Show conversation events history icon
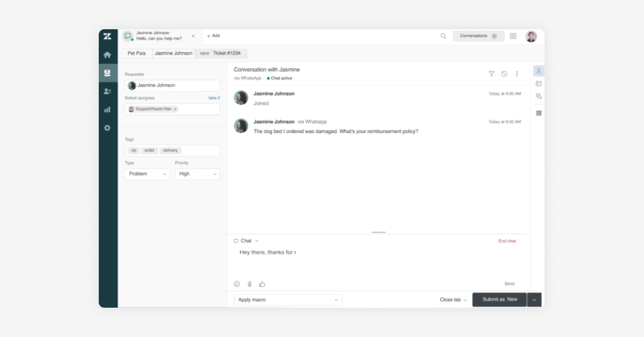644x337 pixels. pyautogui.click(x=504, y=73)
